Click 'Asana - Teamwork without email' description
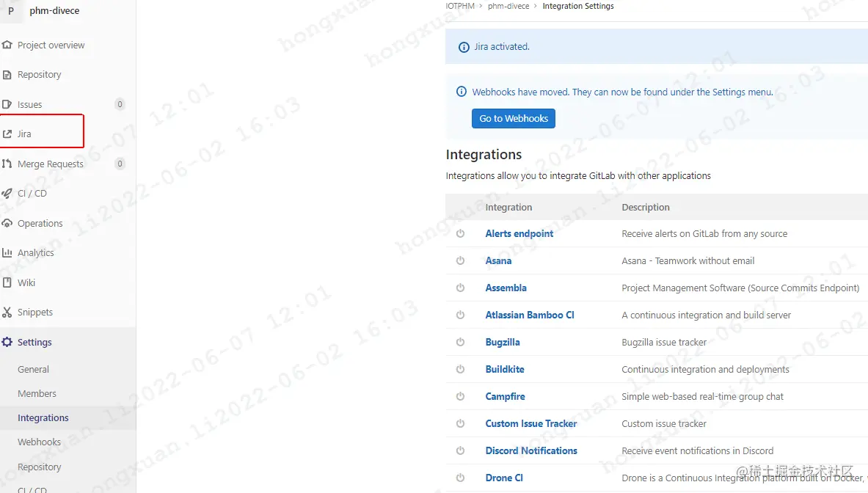Viewport: 868px width, 493px height. click(688, 260)
